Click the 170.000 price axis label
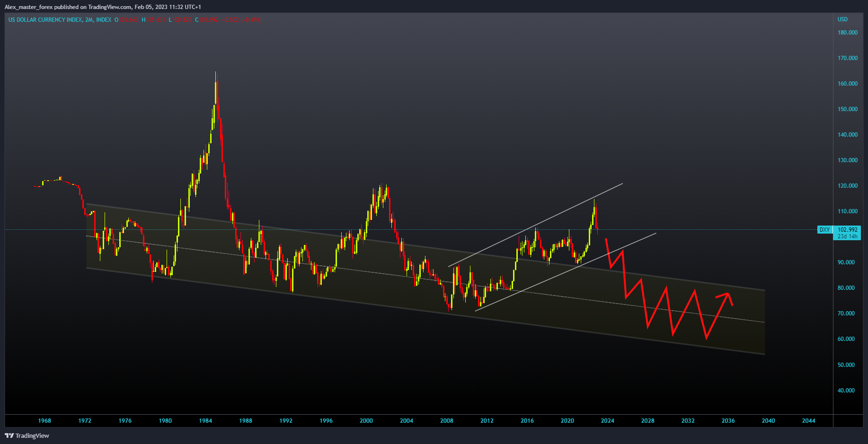Viewport: 868px width, 444px height. coord(847,58)
